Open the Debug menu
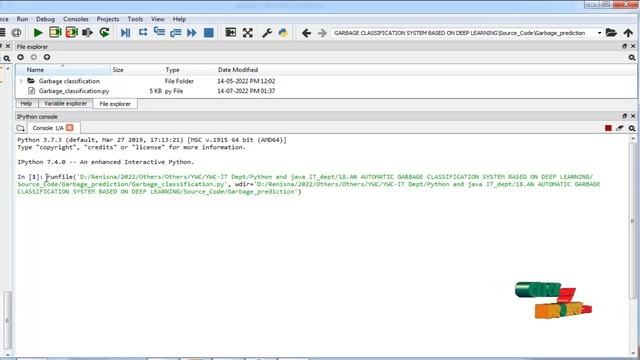This screenshot has width=640, height=360. pos(45,19)
